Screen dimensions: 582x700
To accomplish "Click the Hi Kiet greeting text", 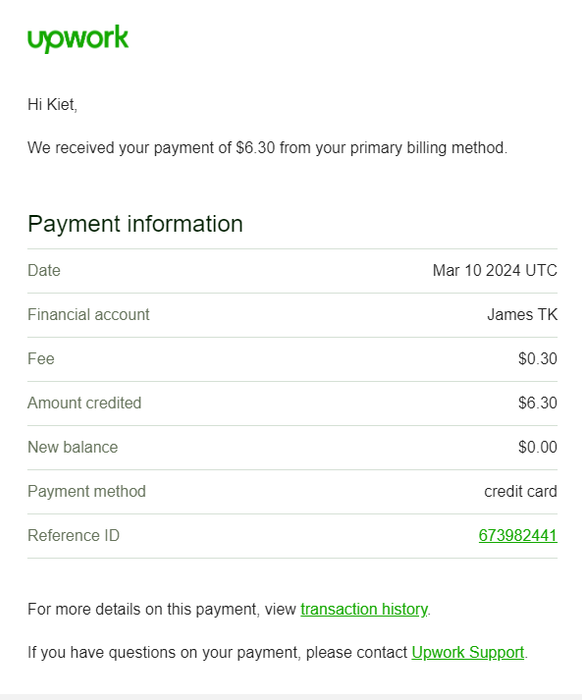I will click(53, 104).
